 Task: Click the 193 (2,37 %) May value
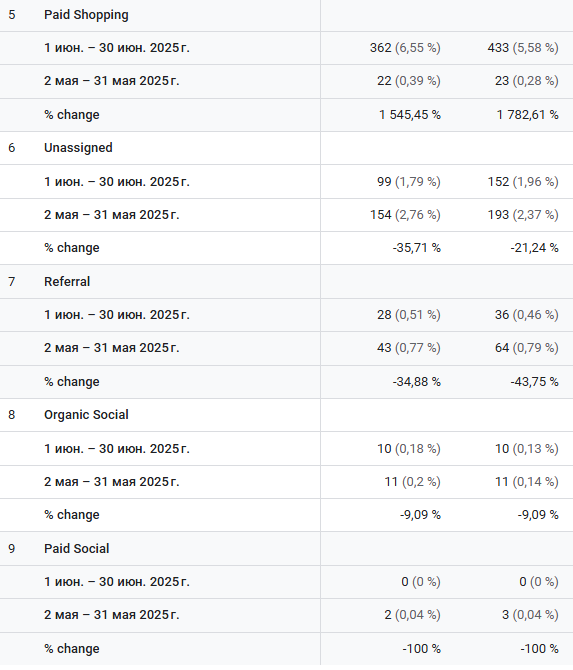523,215
